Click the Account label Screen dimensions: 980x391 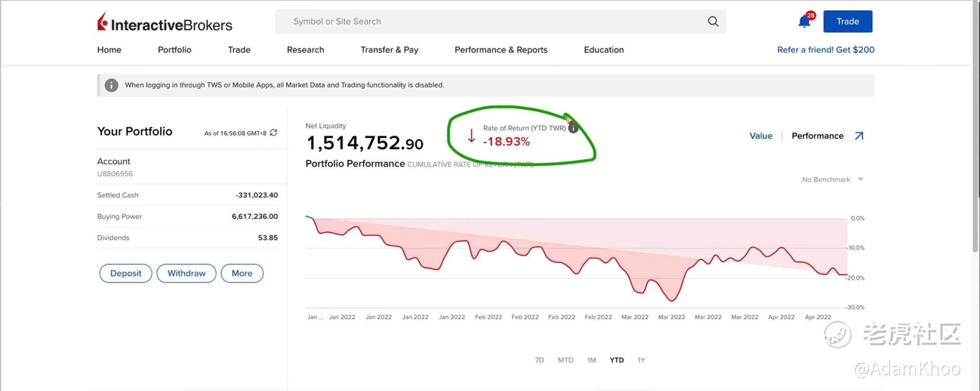114,162
